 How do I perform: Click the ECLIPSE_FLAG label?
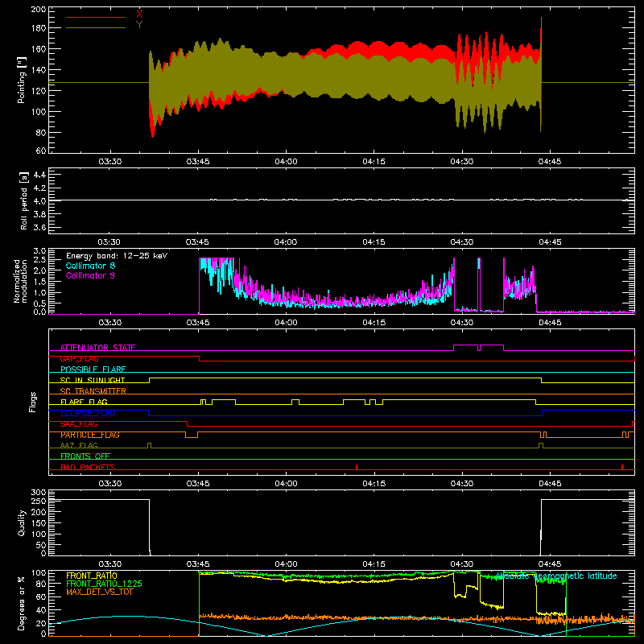tap(88, 413)
